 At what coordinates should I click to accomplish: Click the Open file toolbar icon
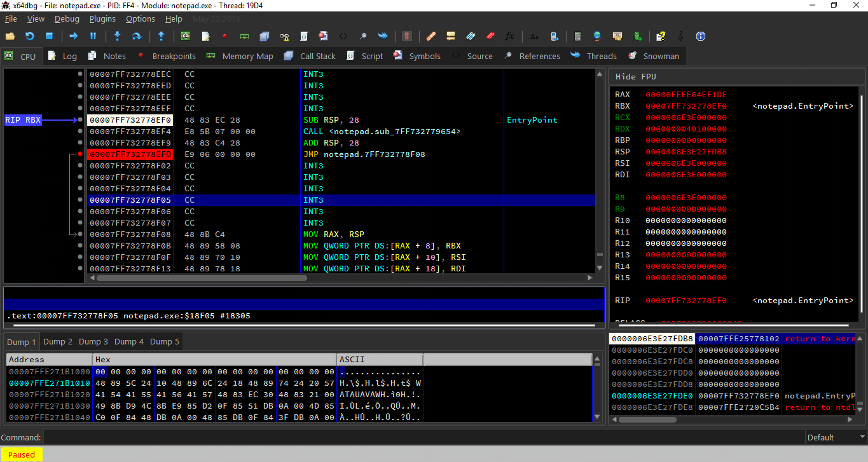(x=10, y=36)
